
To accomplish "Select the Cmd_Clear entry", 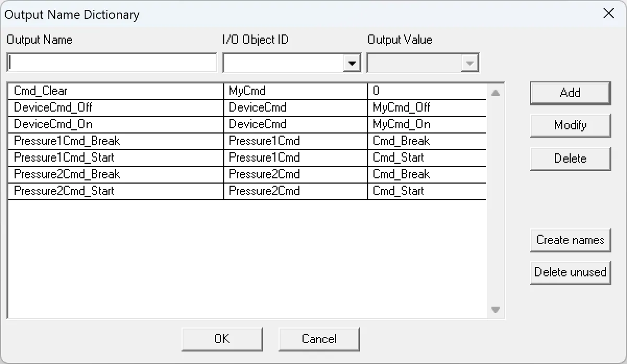I will [x=115, y=90].
